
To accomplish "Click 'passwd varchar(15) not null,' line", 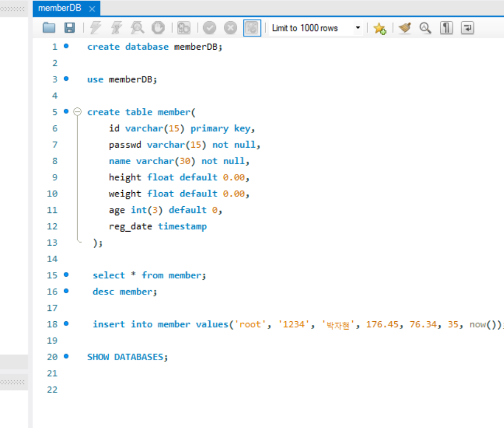I will tap(184, 145).
